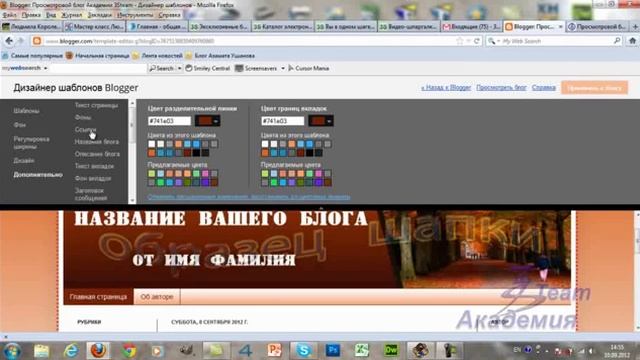Click the mywebsearch toolbar Search button

pyautogui.click(x=162, y=68)
